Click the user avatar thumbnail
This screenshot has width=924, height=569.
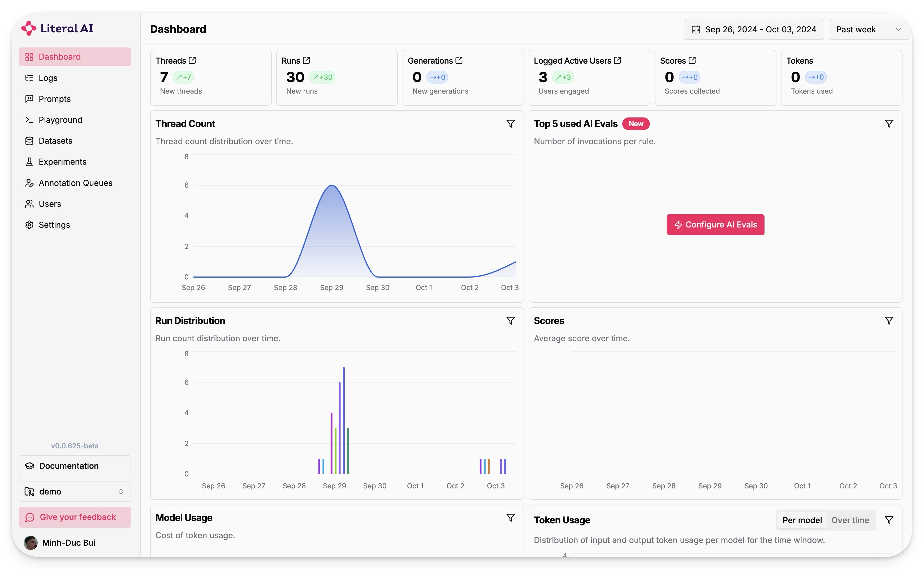pos(31,543)
